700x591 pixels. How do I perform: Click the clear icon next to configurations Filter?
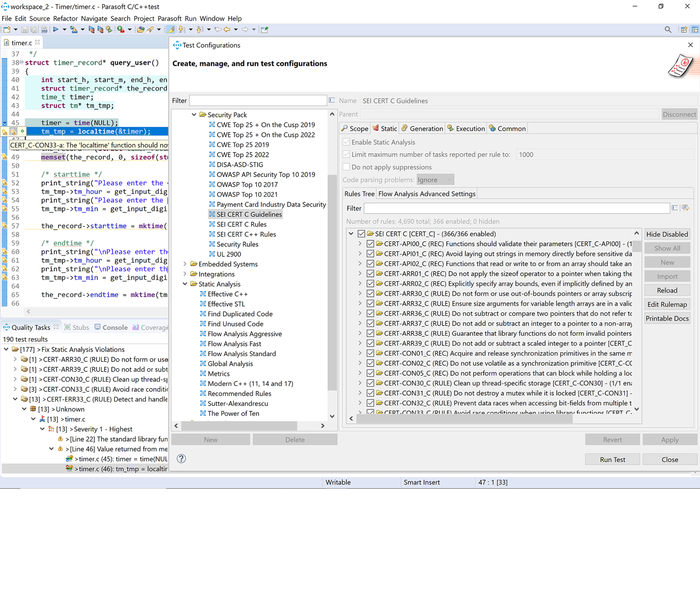[x=332, y=100]
